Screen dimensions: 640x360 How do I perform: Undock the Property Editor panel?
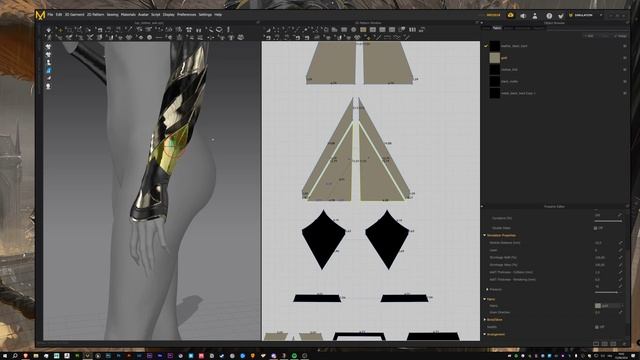tap(627, 207)
